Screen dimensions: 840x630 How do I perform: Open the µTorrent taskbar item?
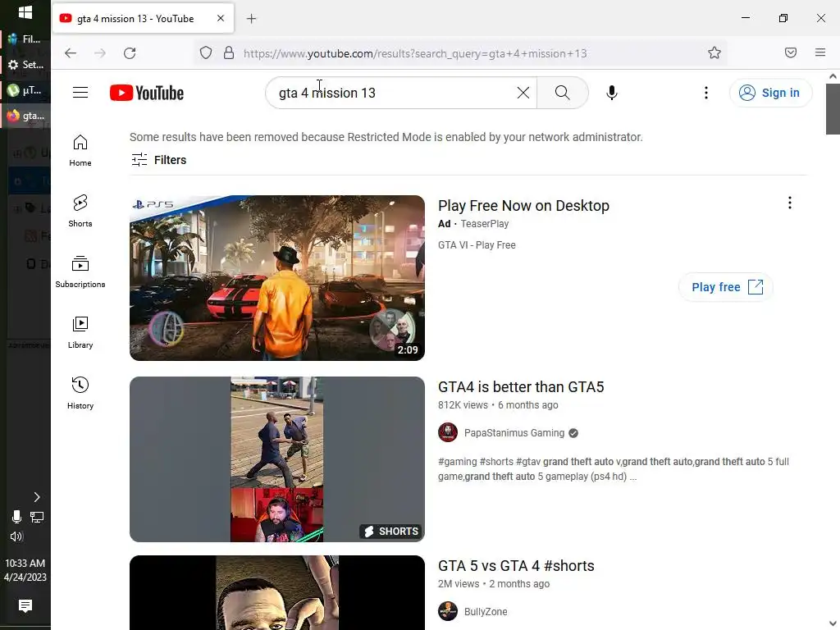[x=25, y=90]
